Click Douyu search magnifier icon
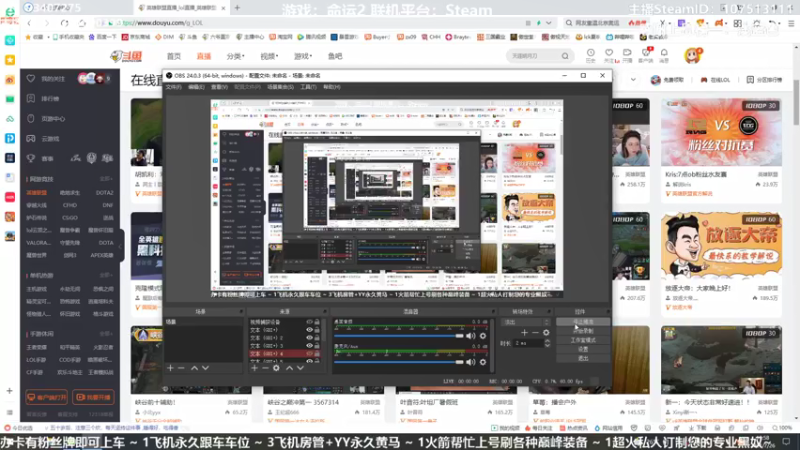Screen dimensions: 800x450 click(x=565, y=56)
